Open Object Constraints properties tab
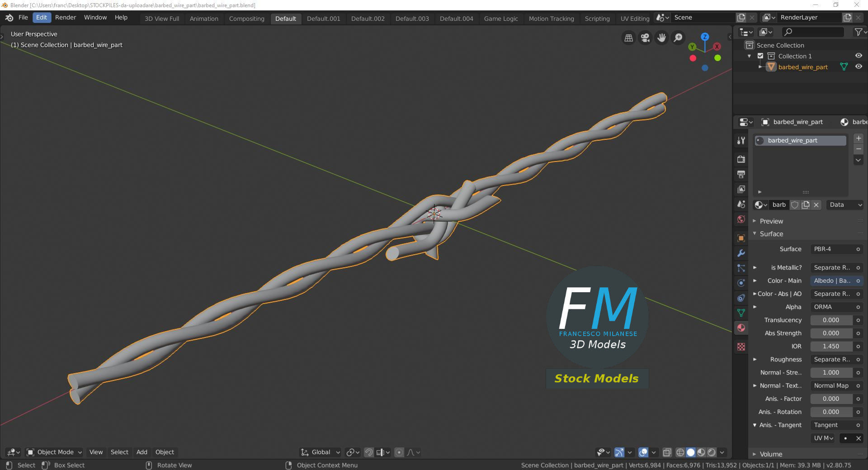Screen dimensions: 868x470 (x=741, y=298)
